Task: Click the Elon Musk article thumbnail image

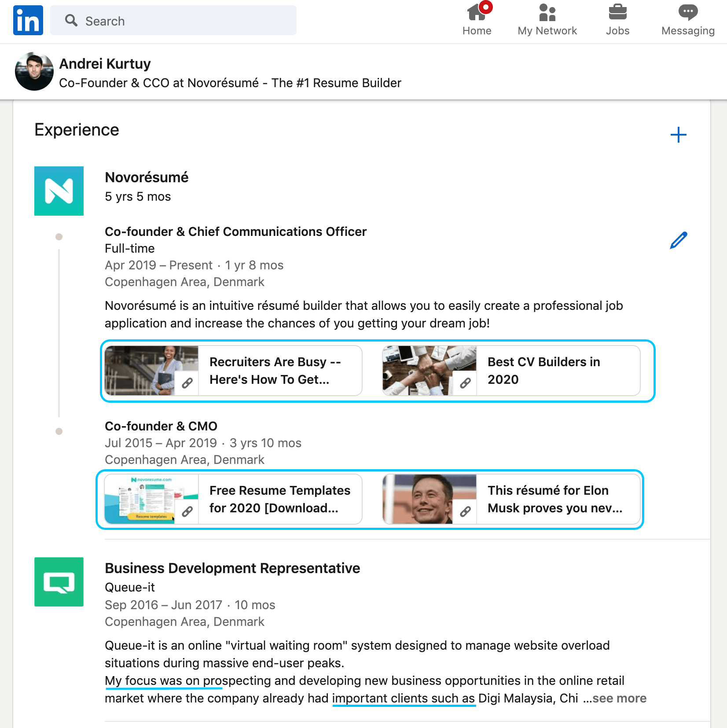Action: 422,499
